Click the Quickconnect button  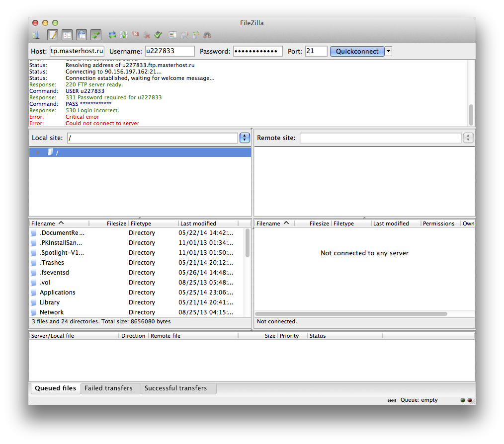(357, 52)
